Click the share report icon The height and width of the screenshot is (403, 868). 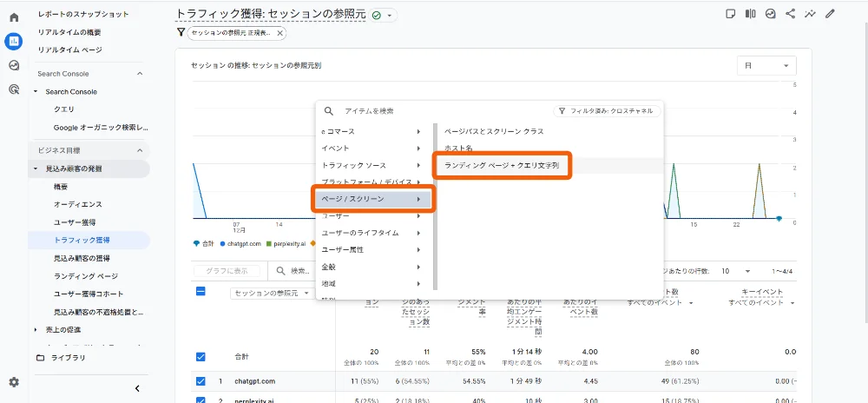coord(791,14)
